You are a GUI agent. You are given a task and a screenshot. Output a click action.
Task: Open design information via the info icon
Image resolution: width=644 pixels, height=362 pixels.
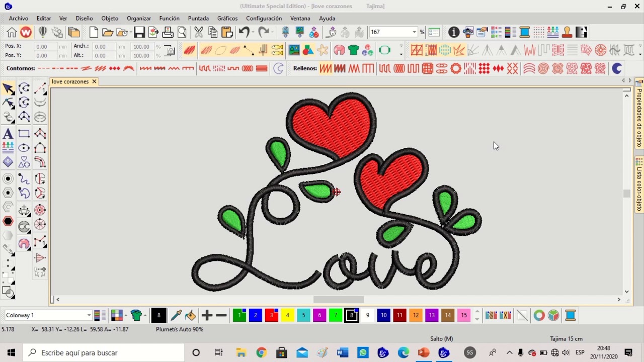(x=454, y=32)
